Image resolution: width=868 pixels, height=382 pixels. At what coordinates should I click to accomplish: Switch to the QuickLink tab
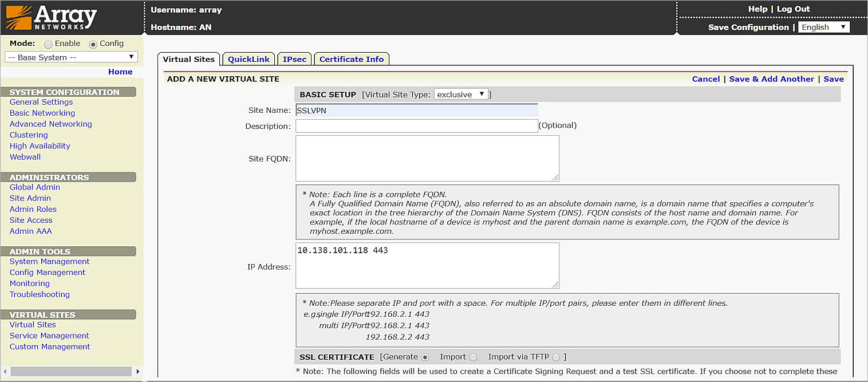pyautogui.click(x=248, y=58)
